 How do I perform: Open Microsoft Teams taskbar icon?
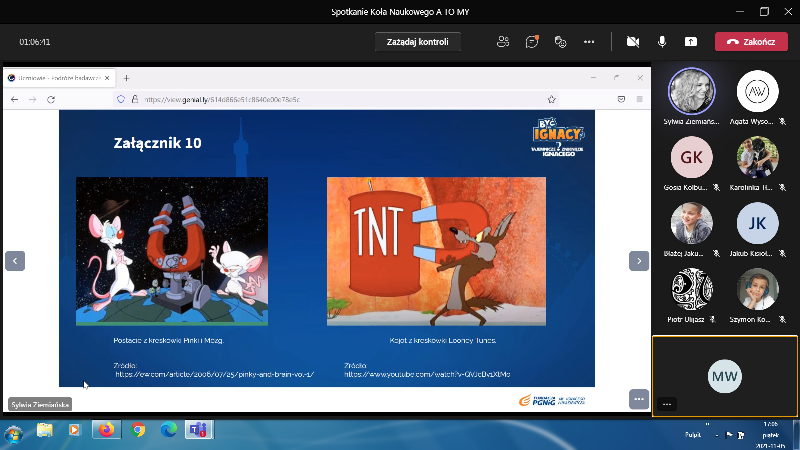tap(199, 430)
